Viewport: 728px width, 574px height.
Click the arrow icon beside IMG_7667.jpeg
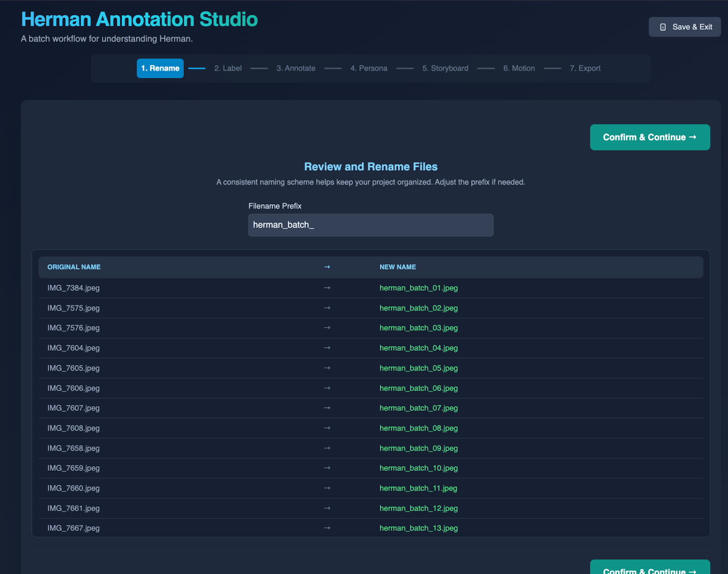click(x=327, y=528)
